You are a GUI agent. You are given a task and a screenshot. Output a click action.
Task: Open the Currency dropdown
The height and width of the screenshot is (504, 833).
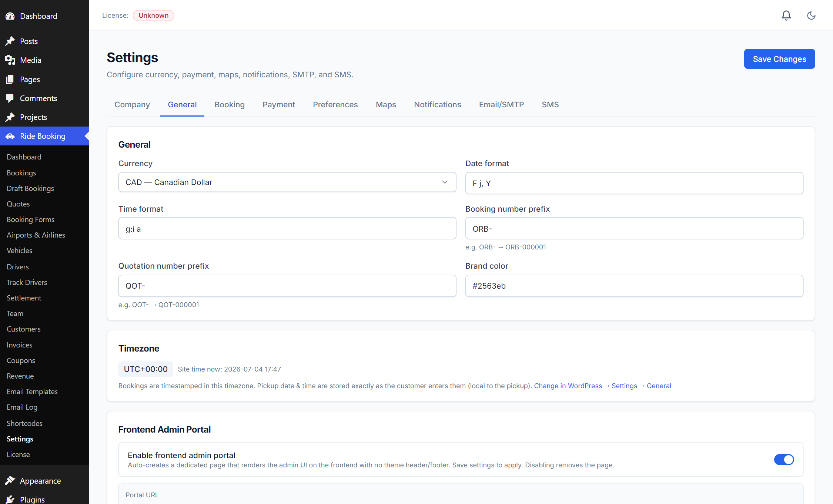287,182
